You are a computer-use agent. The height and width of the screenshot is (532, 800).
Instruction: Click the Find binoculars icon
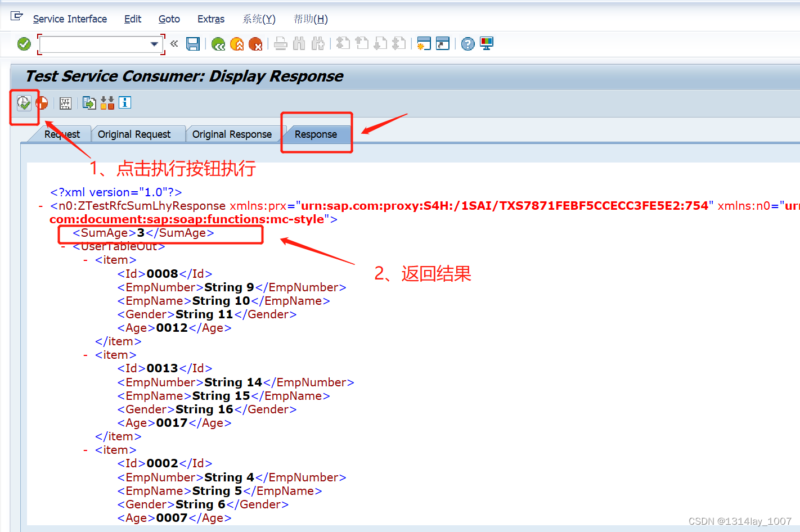coord(299,44)
